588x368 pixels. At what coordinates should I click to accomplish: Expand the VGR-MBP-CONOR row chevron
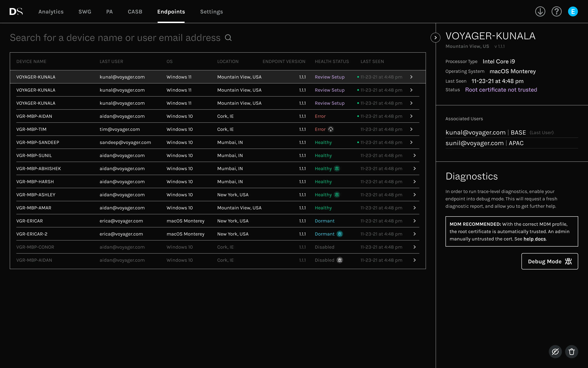point(414,247)
